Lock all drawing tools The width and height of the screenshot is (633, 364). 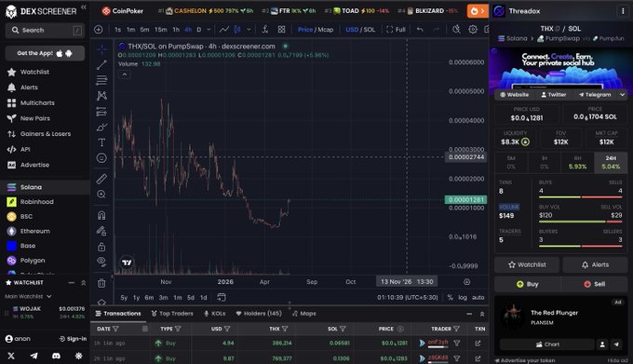coord(101,247)
